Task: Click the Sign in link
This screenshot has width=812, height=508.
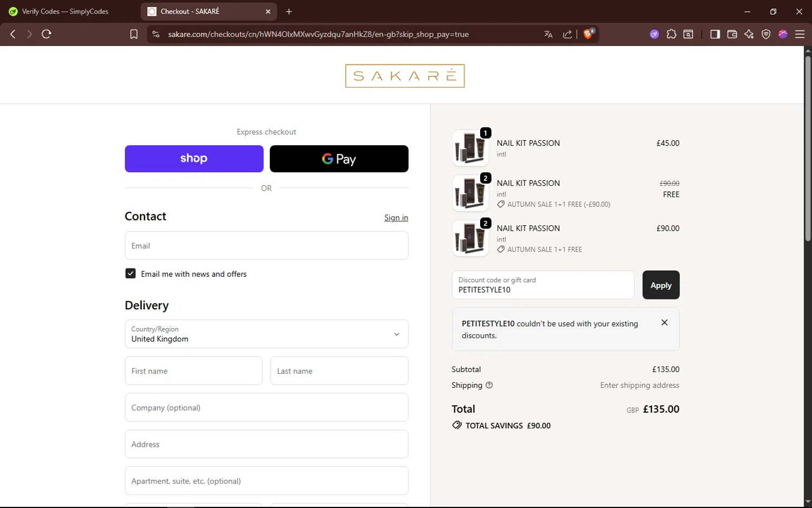Action: tap(396, 218)
